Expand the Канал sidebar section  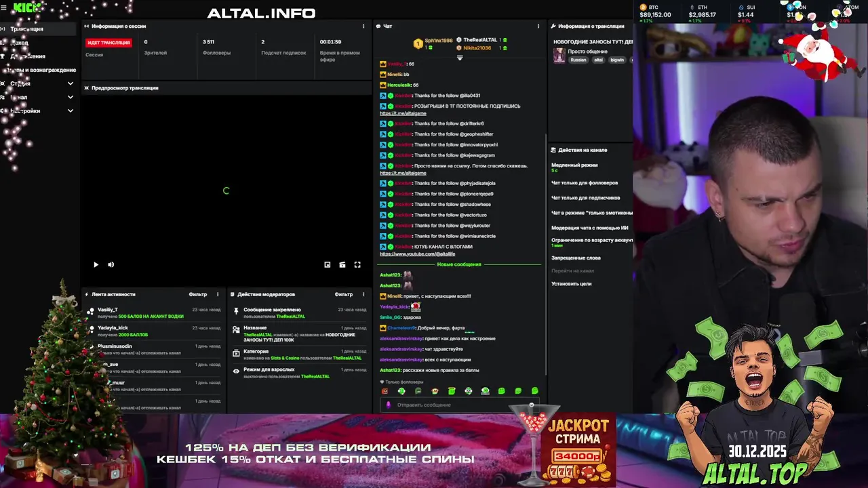click(x=71, y=97)
